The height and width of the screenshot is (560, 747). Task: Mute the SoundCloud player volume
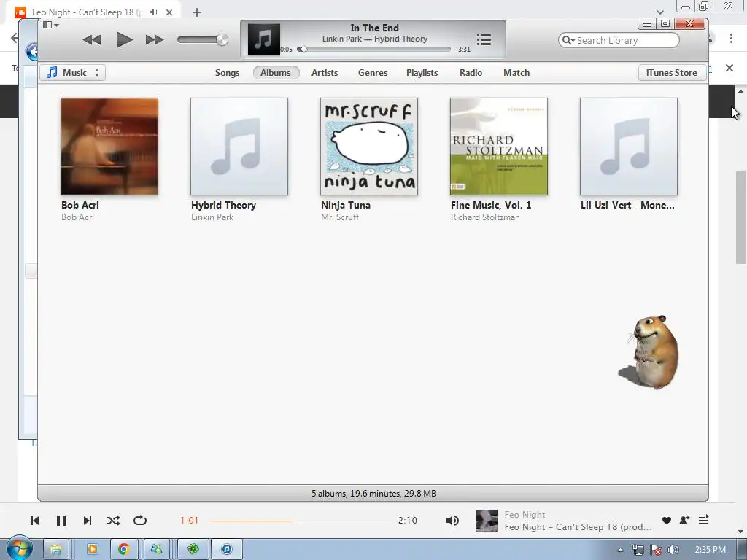coord(452,521)
